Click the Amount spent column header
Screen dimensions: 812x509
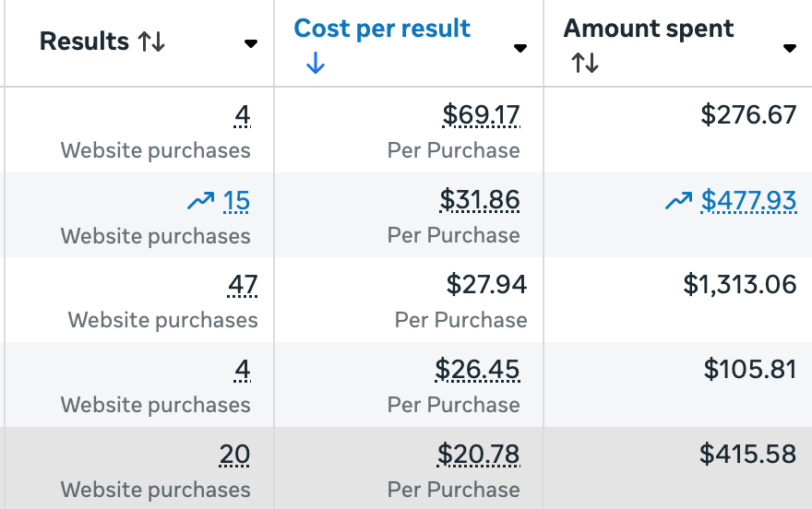click(x=649, y=29)
